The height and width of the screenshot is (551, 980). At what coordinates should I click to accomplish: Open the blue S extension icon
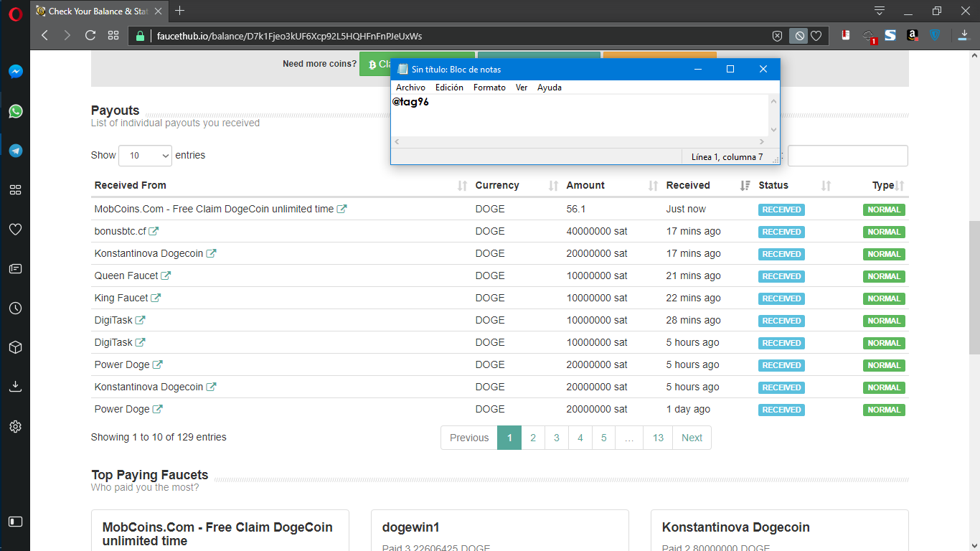click(x=890, y=35)
